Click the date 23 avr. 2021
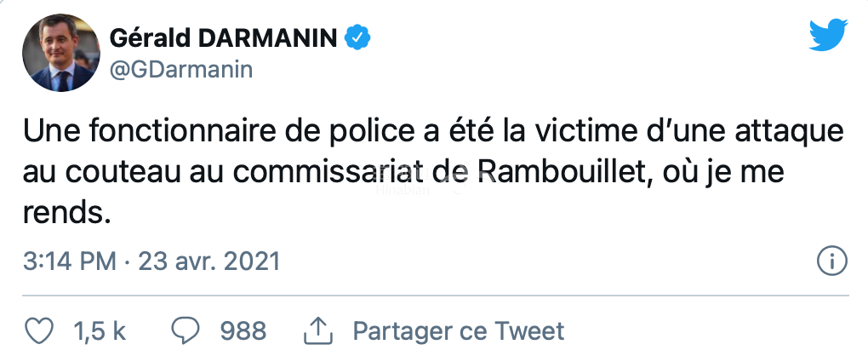868x356 pixels. point(209,261)
